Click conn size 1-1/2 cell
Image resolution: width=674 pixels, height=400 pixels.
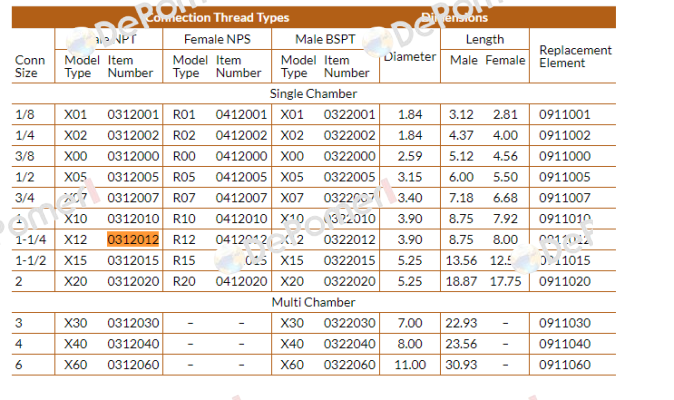click(31, 260)
